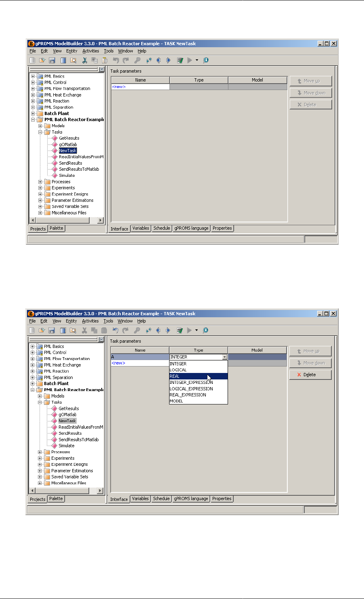Switch to the Palette tab in the upper window

point(56,228)
